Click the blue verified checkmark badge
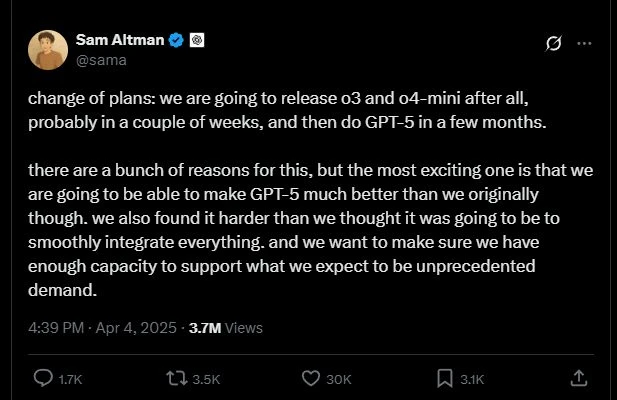Image resolution: width=617 pixels, height=400 pixels. (177, 40)
